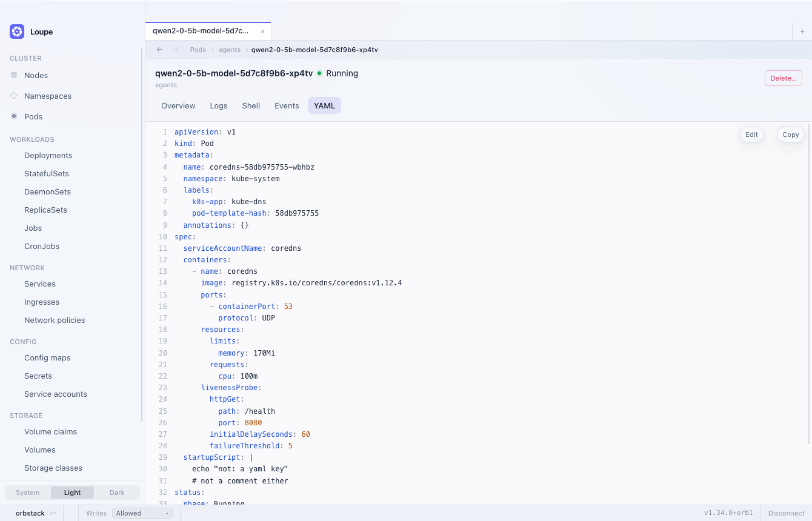Click agents in the breadcrumb

pos(230,50)
